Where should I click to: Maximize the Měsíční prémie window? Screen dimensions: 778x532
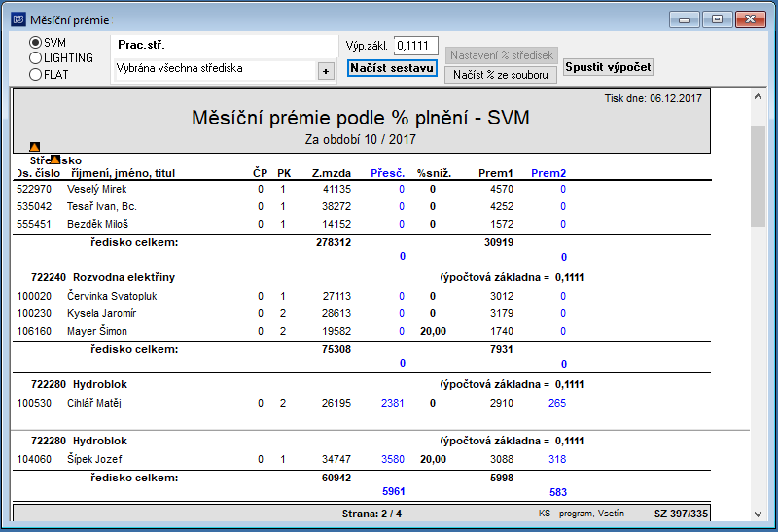point(717,19)
